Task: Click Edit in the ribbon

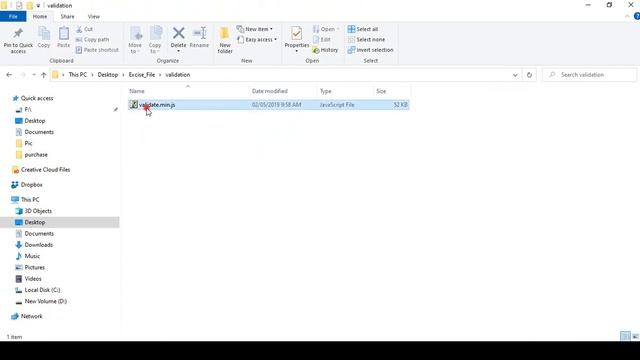Action: [x=322, y=40]
